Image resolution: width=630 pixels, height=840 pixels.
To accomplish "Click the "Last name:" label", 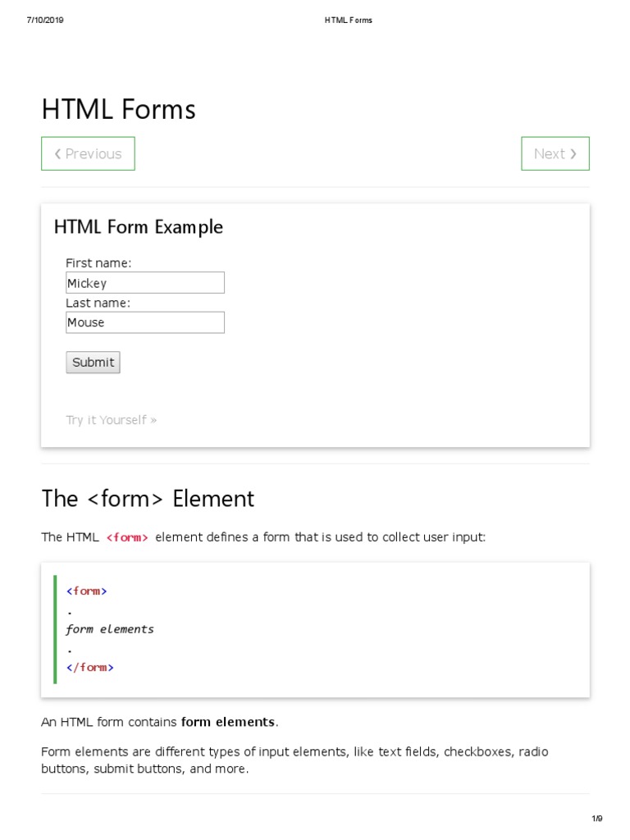I will pos(98,303).
